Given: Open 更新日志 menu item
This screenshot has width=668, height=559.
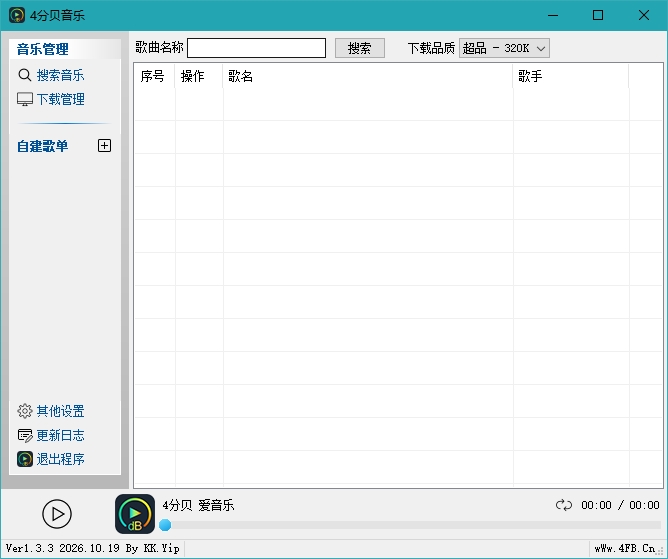Looking at the screenshot, I should 60,435.
